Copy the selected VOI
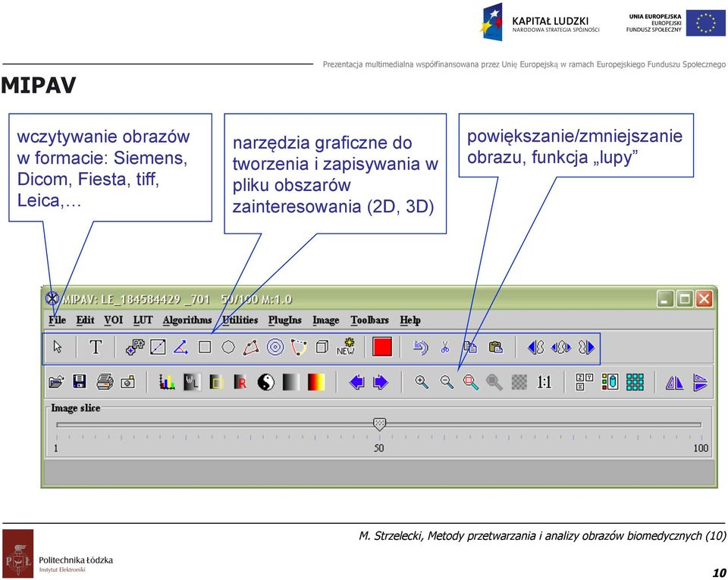 [470, 347]
